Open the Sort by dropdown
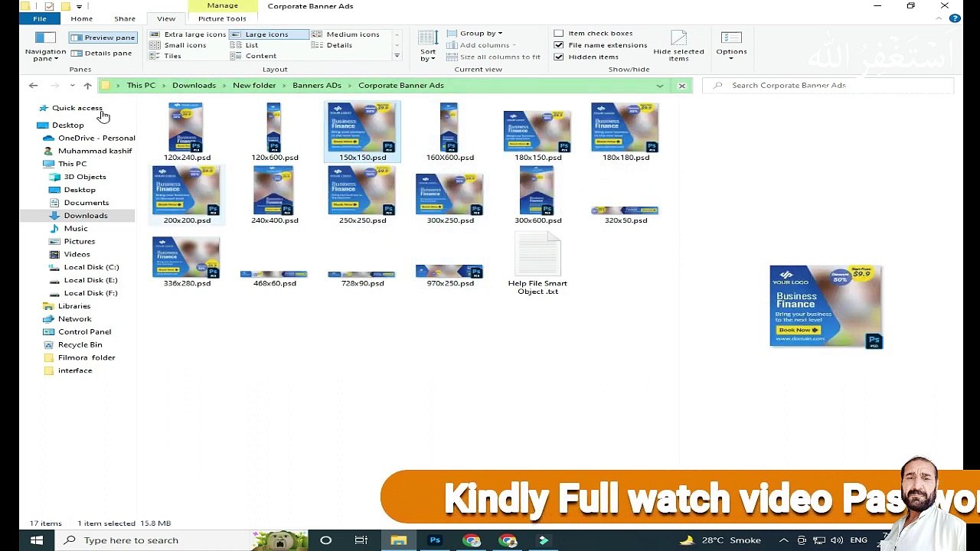This screenshot has height=551, width=980. pos(428,47)
